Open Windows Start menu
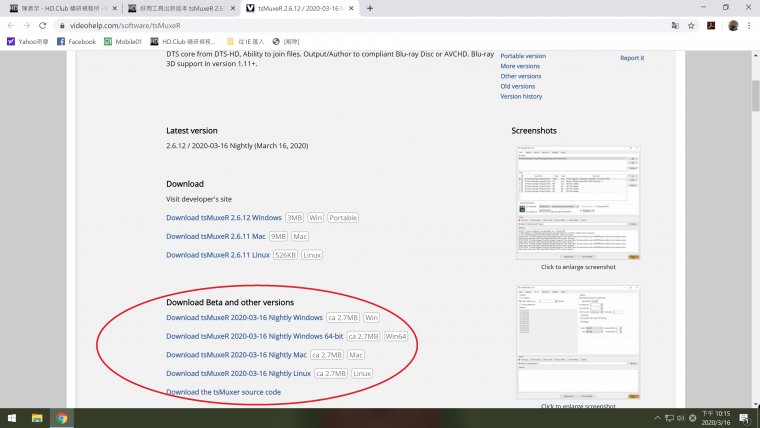The height and width of the screenshot is (428, 760). pyautogui.click(x=11, y=418)
